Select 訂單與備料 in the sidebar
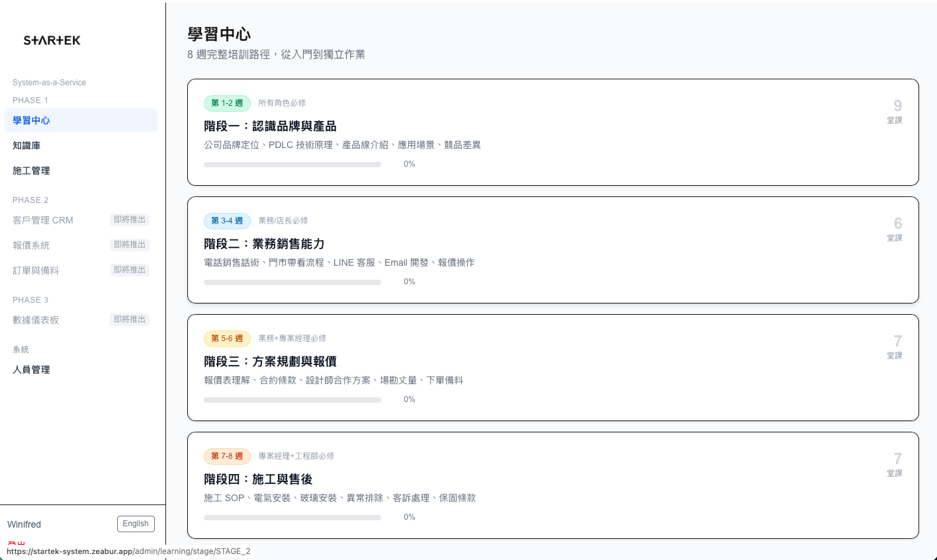937x560 pixels. 35,270
